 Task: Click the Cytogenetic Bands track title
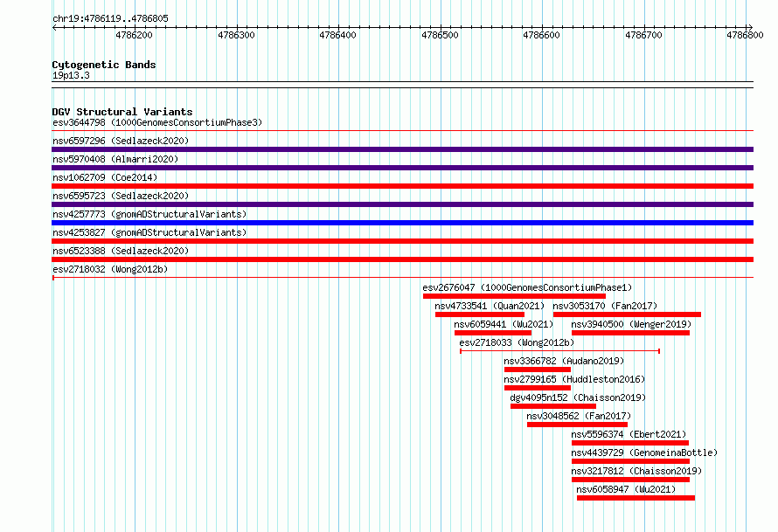[x=104, y=65]
